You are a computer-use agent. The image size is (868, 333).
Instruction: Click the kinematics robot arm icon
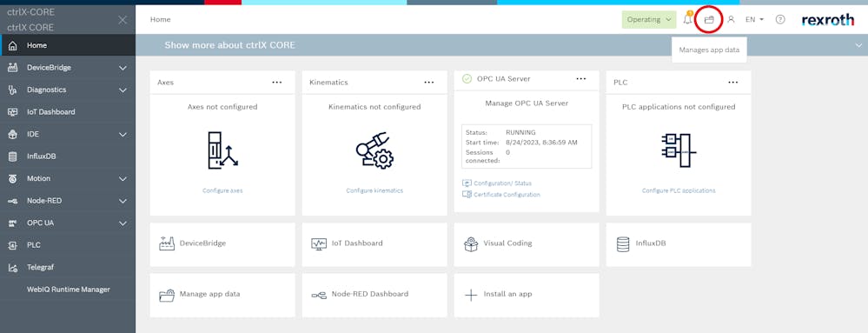tap(374, 150)
